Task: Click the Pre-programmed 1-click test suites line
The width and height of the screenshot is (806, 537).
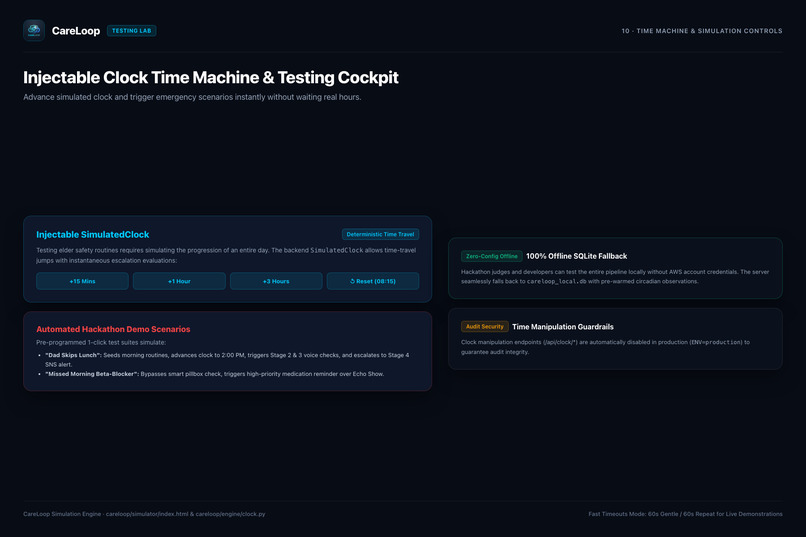Action: (101, 342)
